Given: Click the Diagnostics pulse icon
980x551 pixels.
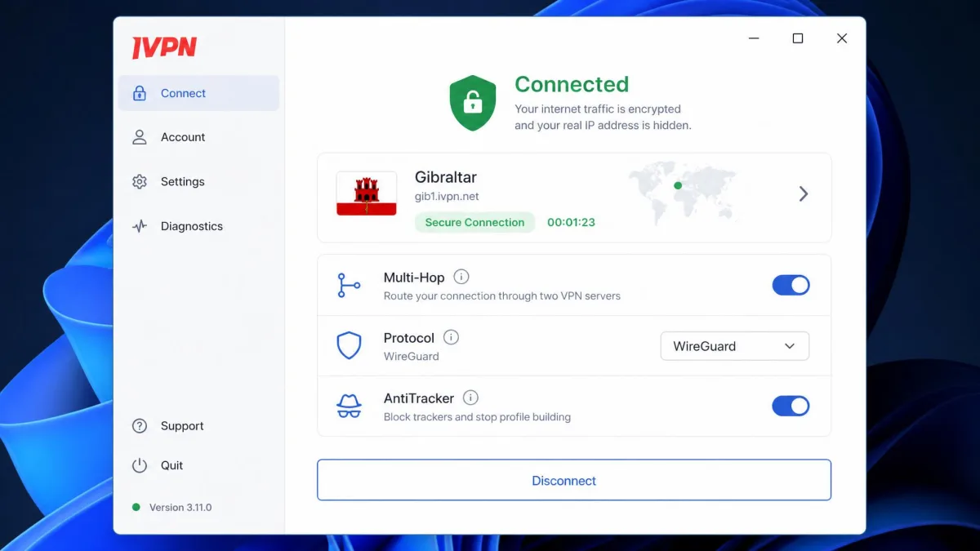Looking at the screenshot, I should 140,226.
